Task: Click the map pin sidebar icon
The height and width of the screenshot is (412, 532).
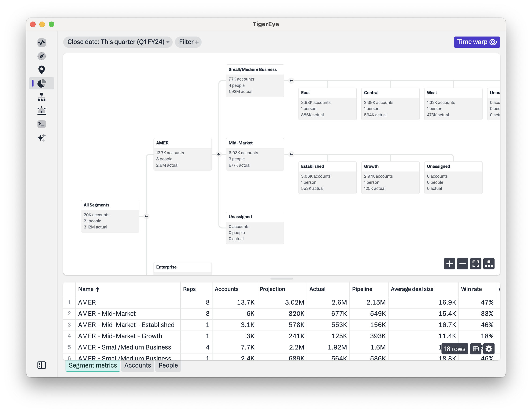Action: (x=42, y=70)
